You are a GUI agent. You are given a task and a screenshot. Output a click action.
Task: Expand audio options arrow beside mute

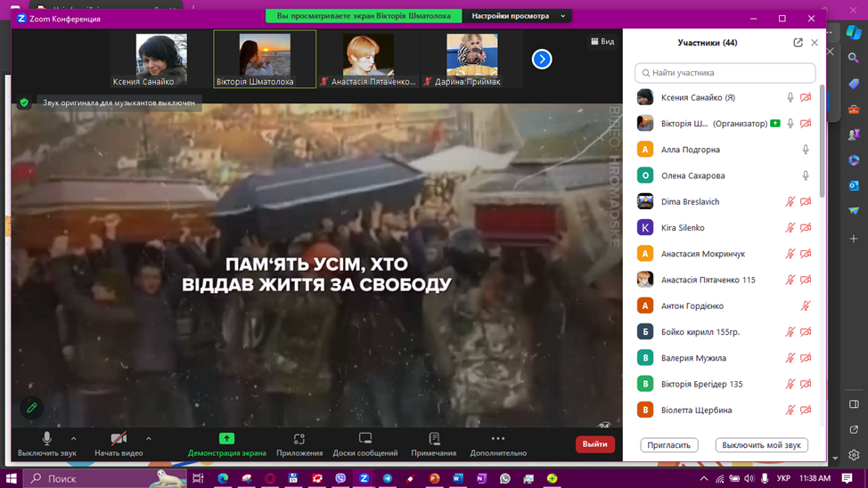click(74, 439)
